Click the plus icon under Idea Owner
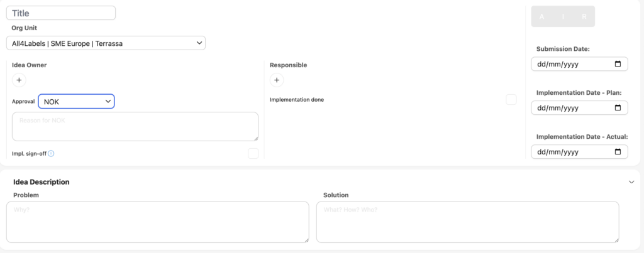This screenshot has width=644, height=253. click(x=19, y=80)
